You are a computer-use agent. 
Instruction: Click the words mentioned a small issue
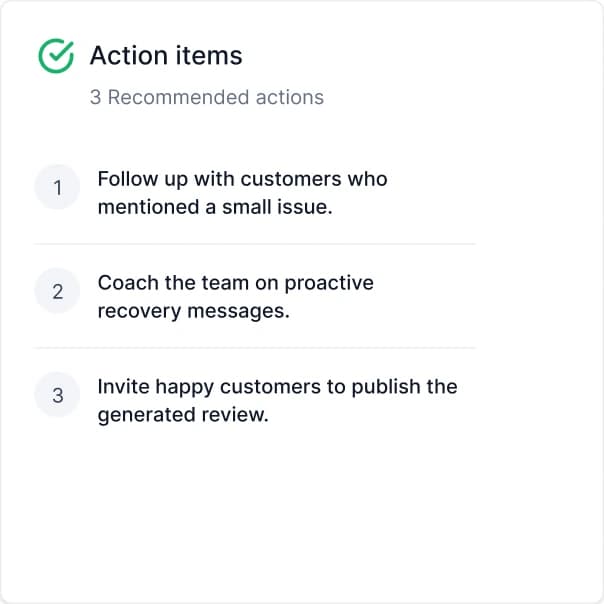[215, 207]
